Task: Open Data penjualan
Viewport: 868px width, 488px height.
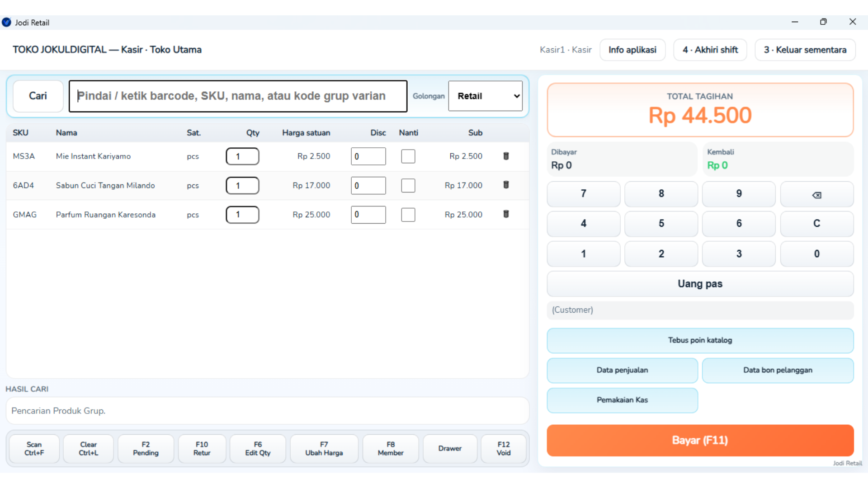Action: click(x=622, y=370)
